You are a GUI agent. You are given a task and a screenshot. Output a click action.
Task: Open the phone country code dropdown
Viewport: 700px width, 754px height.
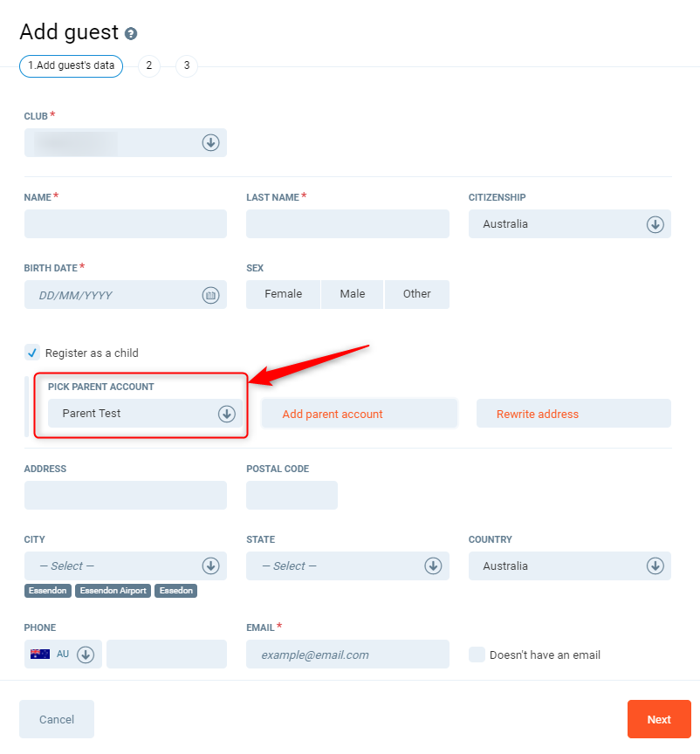coord(86,654)
